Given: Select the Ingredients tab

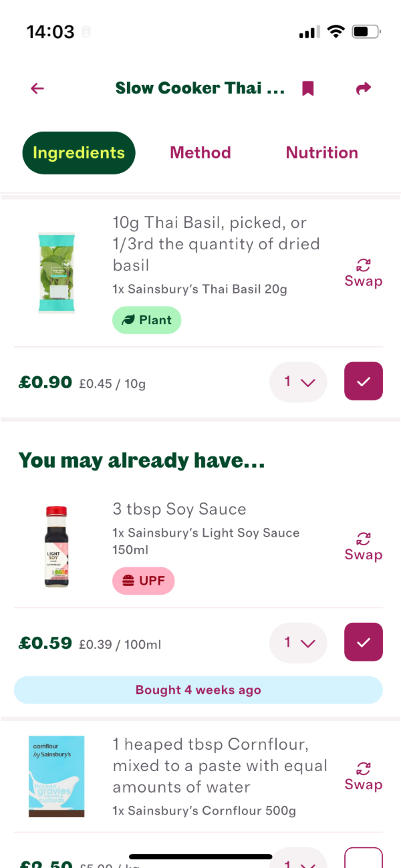Looking at the screenshot, I should pyautogui.click(x=78, y=152).
